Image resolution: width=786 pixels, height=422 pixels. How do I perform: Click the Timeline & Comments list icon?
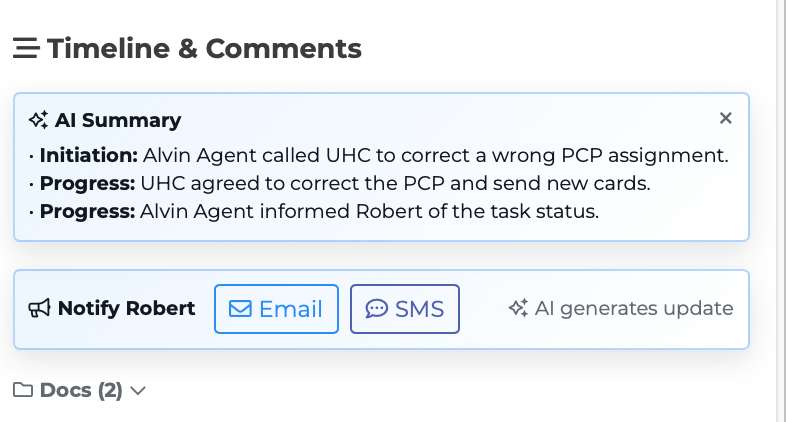point(26,48)
